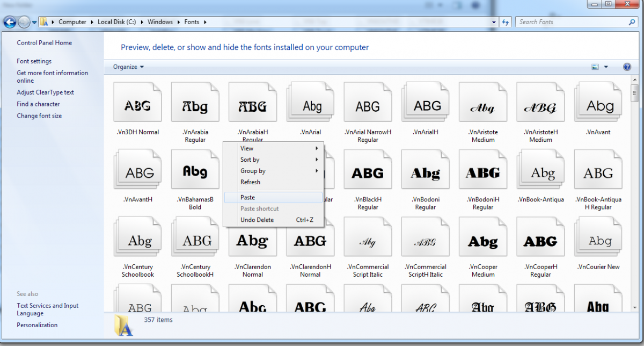Click inside the Search Fonts field
The height and width of the screenshot is (346, 644).
pos(570,22)
